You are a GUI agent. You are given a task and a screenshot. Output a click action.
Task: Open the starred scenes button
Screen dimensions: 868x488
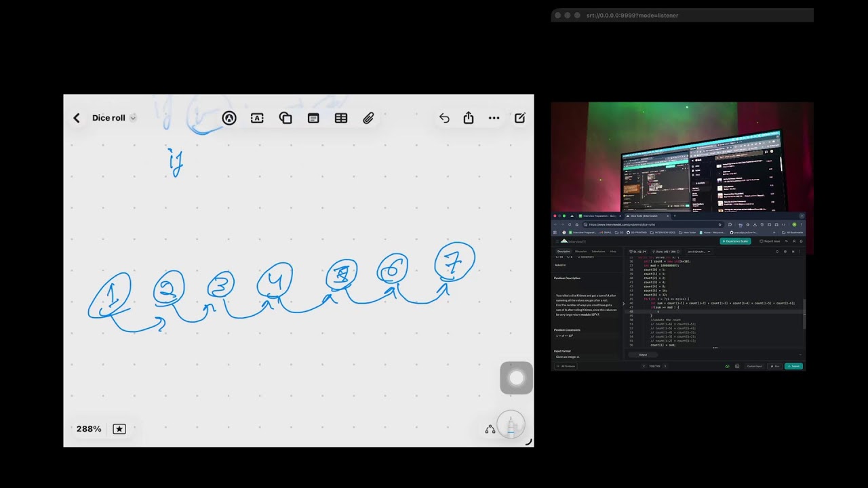point(119,429)
